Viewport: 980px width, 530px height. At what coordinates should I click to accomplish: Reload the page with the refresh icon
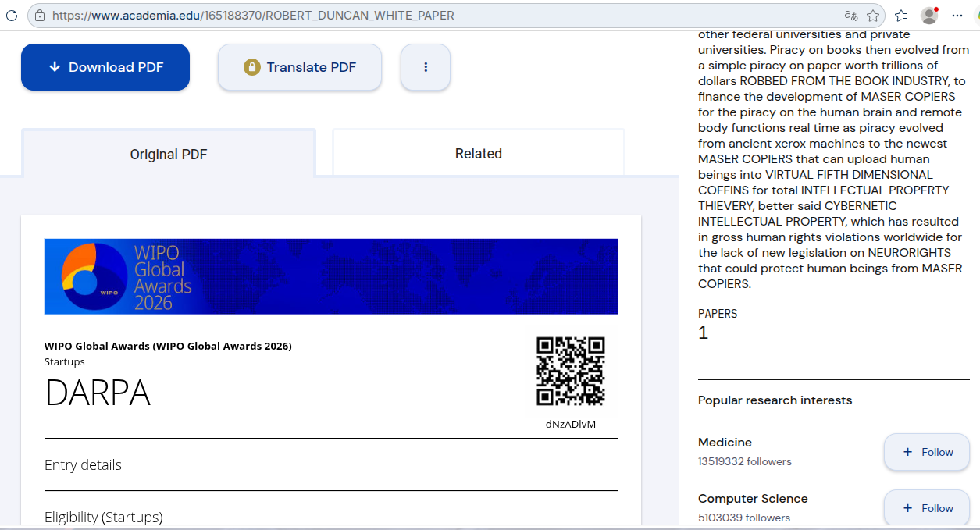(x=11, y=16)
